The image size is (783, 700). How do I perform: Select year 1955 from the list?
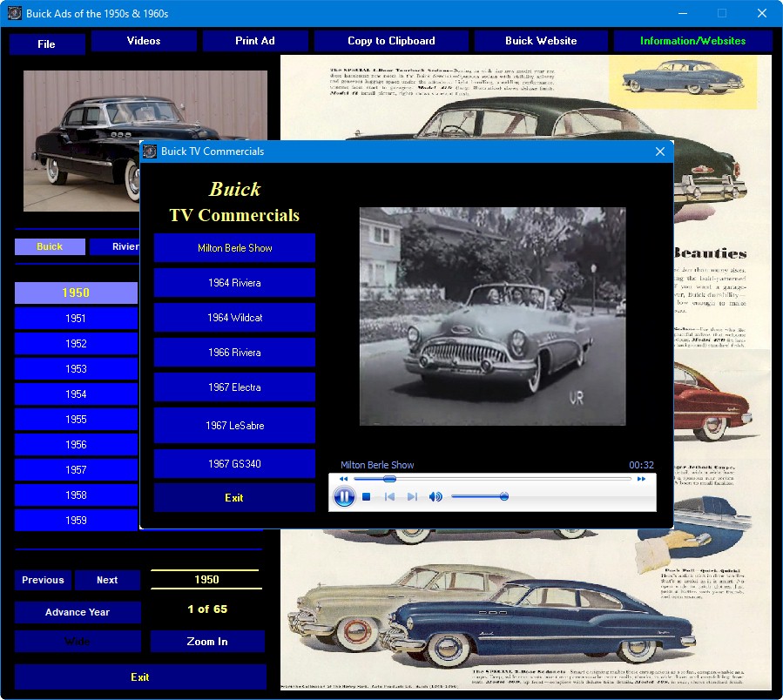click(76, 420)
